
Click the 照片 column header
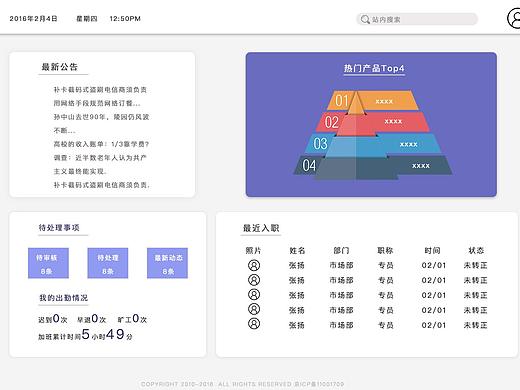pyautogui.click(x=253, y=250)
